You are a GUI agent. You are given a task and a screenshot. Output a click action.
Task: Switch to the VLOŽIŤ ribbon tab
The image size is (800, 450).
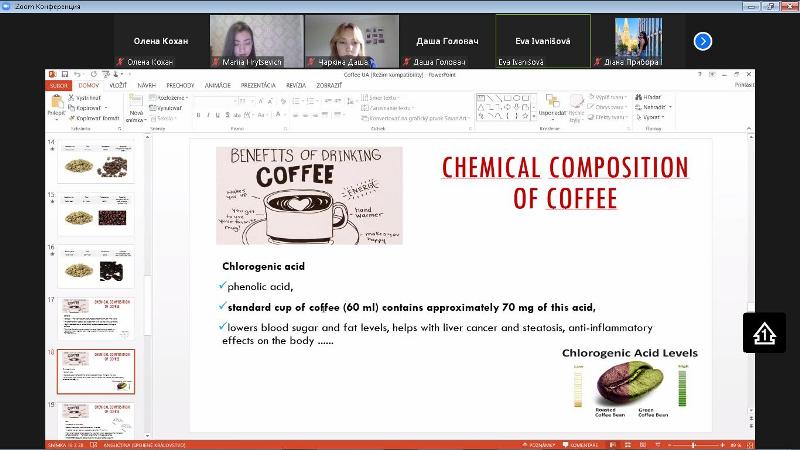pos(118,86)
